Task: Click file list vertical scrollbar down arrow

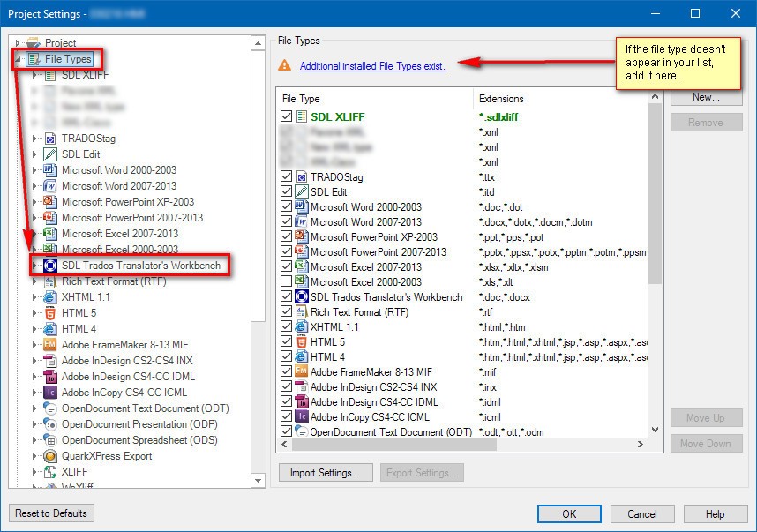Action: 656,429
